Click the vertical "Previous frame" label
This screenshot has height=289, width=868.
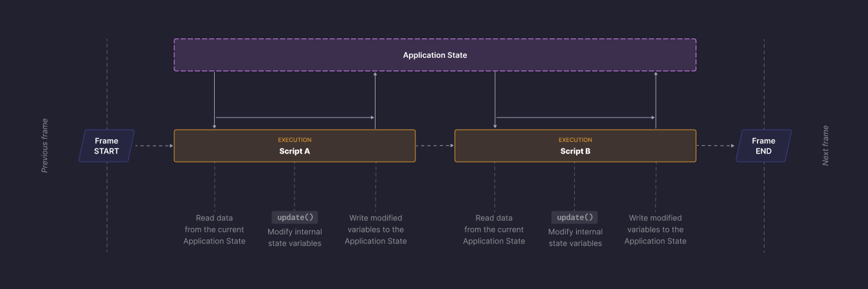click(x=44, y=146)
